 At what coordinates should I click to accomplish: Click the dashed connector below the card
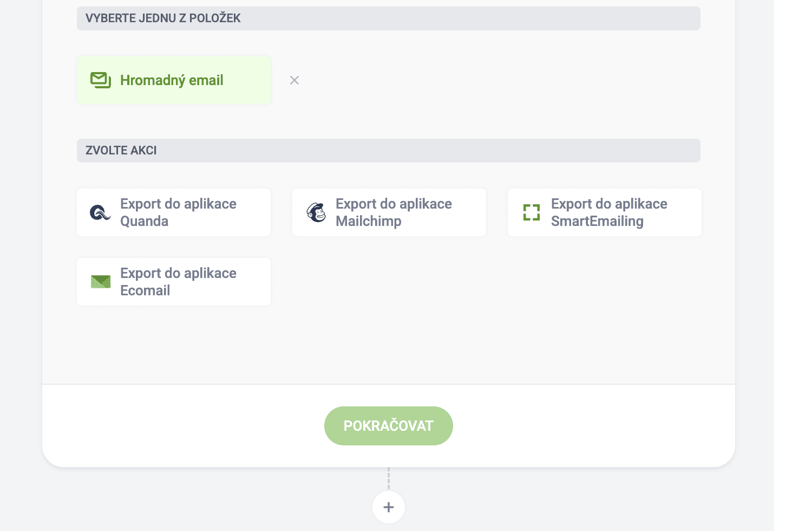tap(389, 478)
